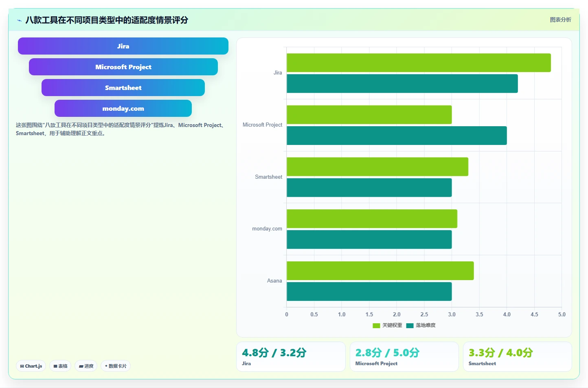This screenshot has height=388, width=588.
Task: Click the 表格 tag chip
Action: click(x=60, y=366)
